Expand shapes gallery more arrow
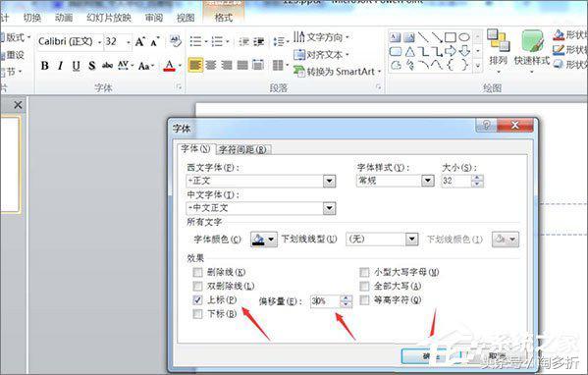Image resolution: width=588 pixels, height=375 pixels. pos(478,66)
